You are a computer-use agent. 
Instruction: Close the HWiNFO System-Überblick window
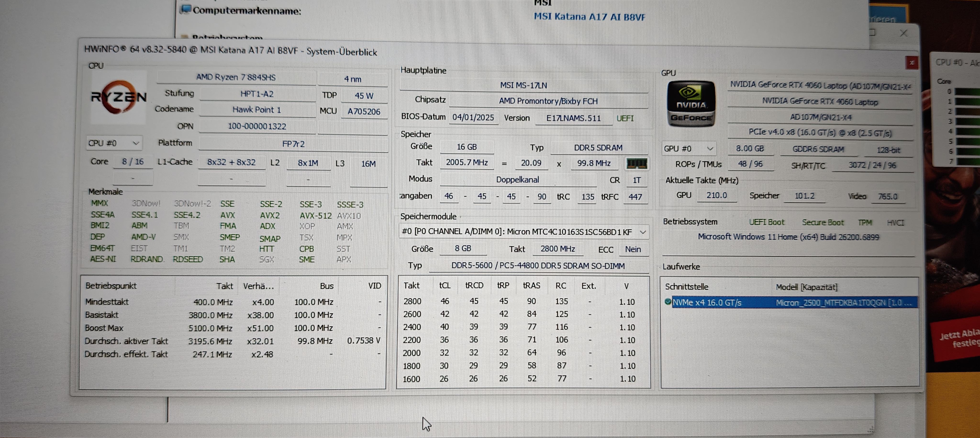point(912,63)
